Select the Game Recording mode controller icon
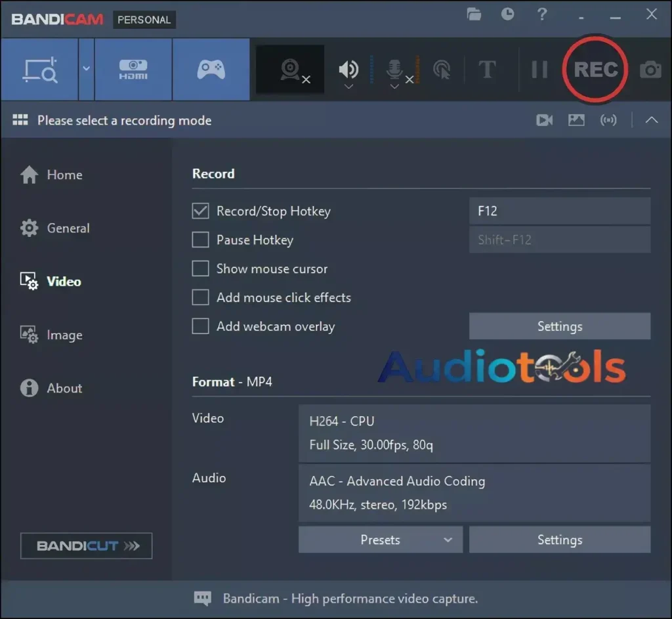 click(x=211, y=69)
